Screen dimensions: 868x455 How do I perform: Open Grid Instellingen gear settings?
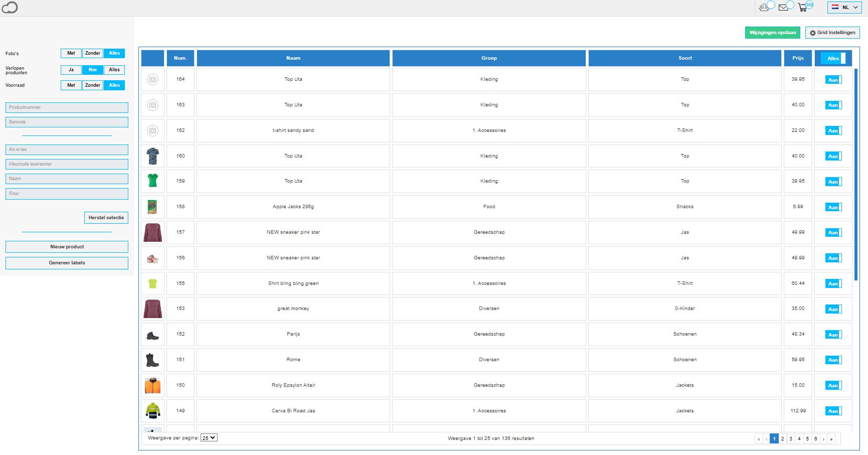pos(832,33)
